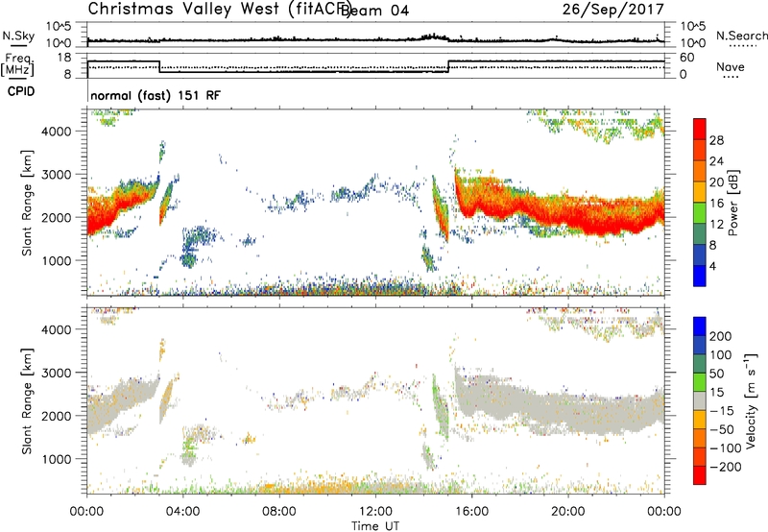Click the 'Nave' legend label
The width and height of the screenshot is (768, 532).
point(731,67)
